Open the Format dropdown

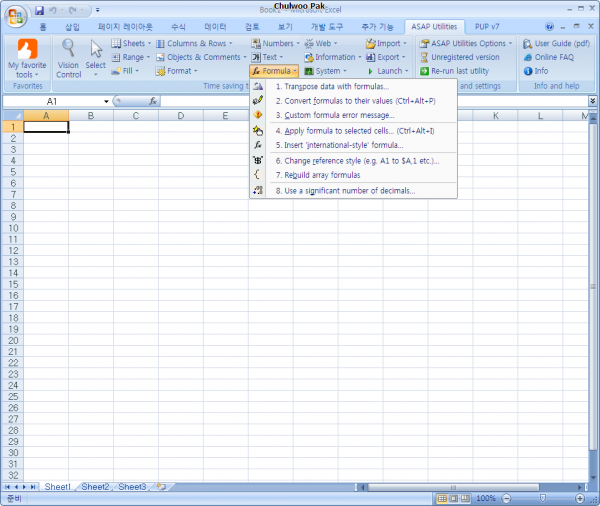[x=177, y=71]
